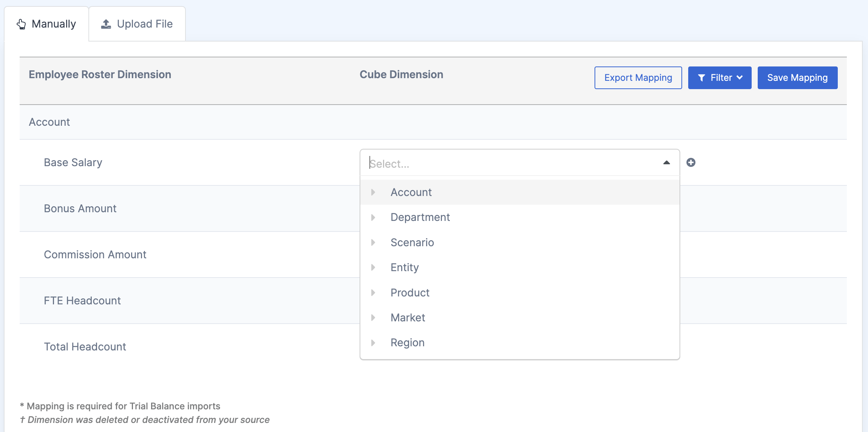Switch to the Manually tab
The height and width of the screenshot is (432, 868).
click(46, 24)
